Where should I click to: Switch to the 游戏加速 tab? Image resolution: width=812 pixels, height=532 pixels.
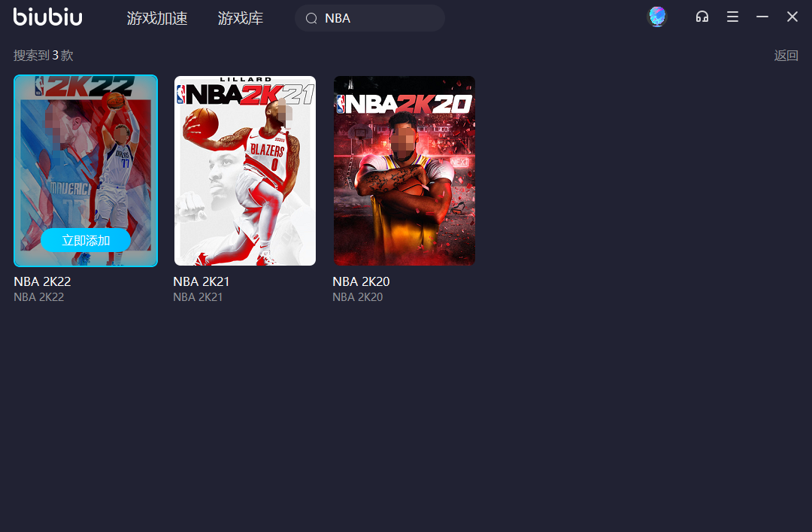[157, 18]
